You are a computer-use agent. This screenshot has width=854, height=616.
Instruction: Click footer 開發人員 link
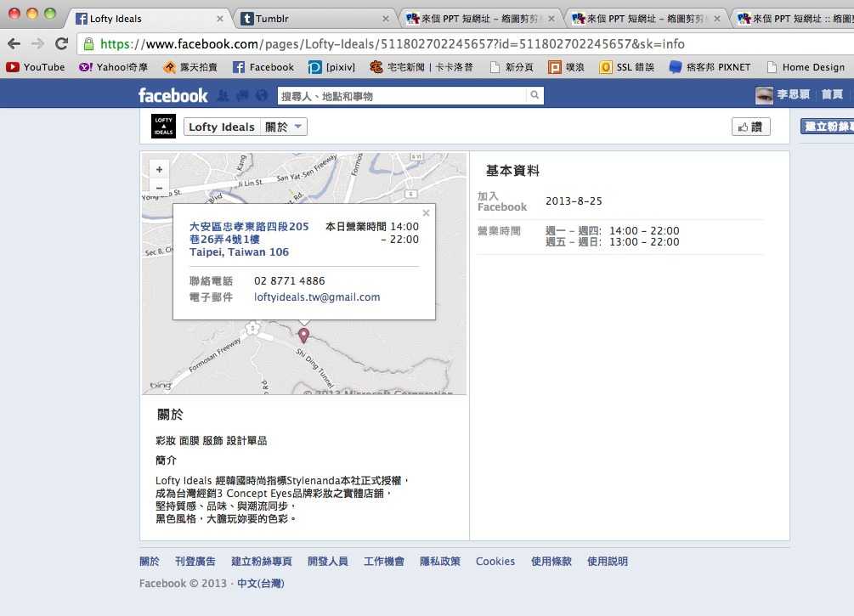point(327,561)
